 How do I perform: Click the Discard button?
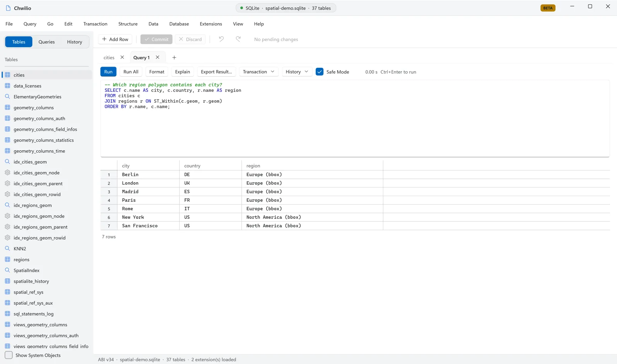coord(190,39)
